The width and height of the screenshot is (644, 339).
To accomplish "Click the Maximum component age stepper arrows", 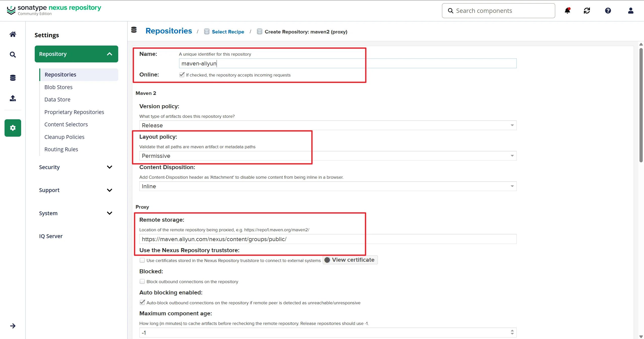I will [x=512, y=332].
